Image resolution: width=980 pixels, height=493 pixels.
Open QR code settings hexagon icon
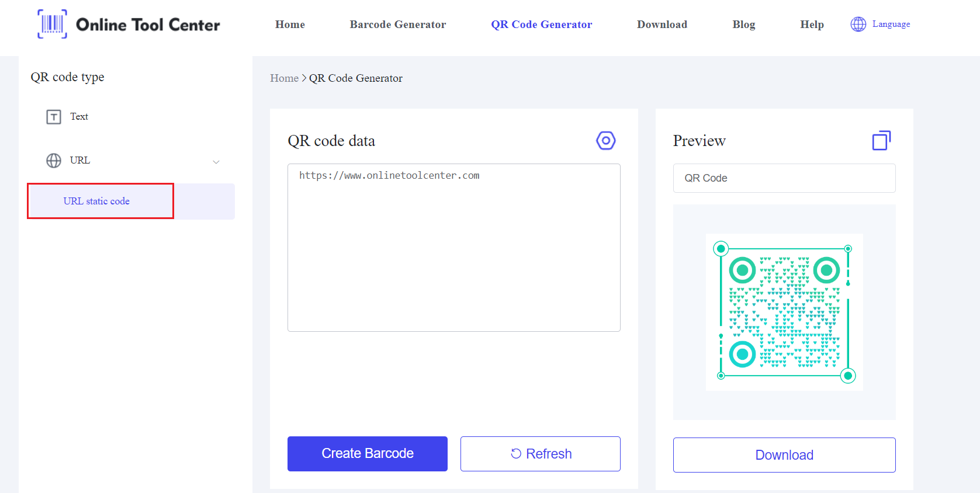606,140
